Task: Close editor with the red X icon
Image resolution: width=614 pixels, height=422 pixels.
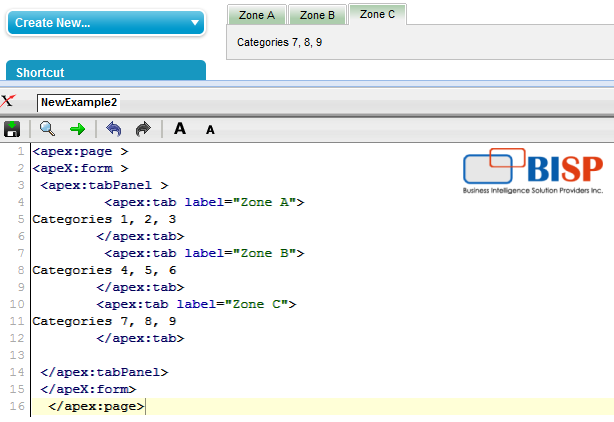Action: [x=8, y=101]
